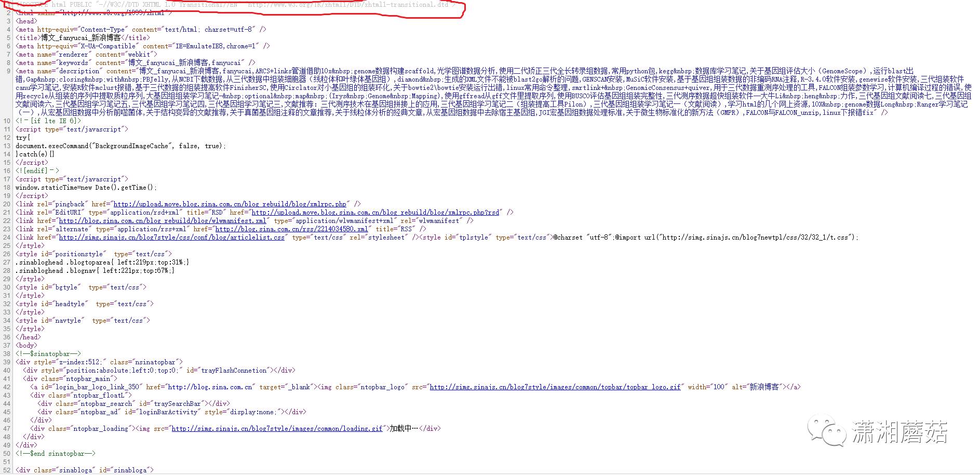Click the loginBarActivity div line

click(172, 412)
